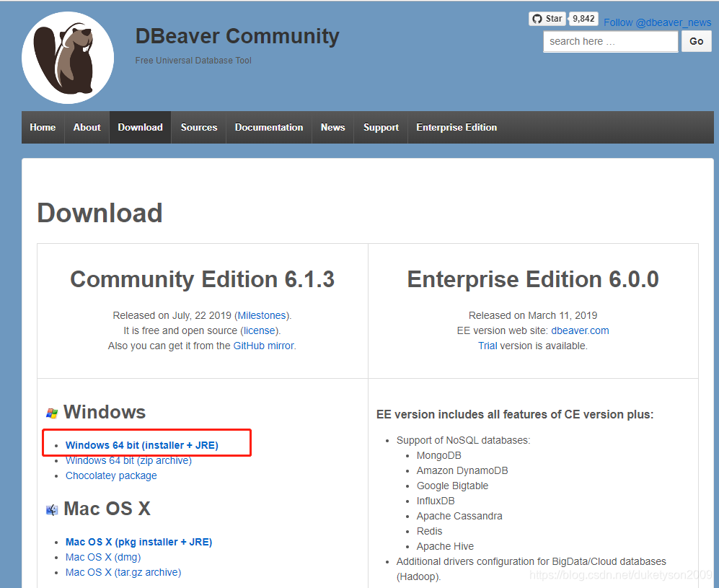
Task: Open Enterprise Edition nav item
Action: click(456, 127)
